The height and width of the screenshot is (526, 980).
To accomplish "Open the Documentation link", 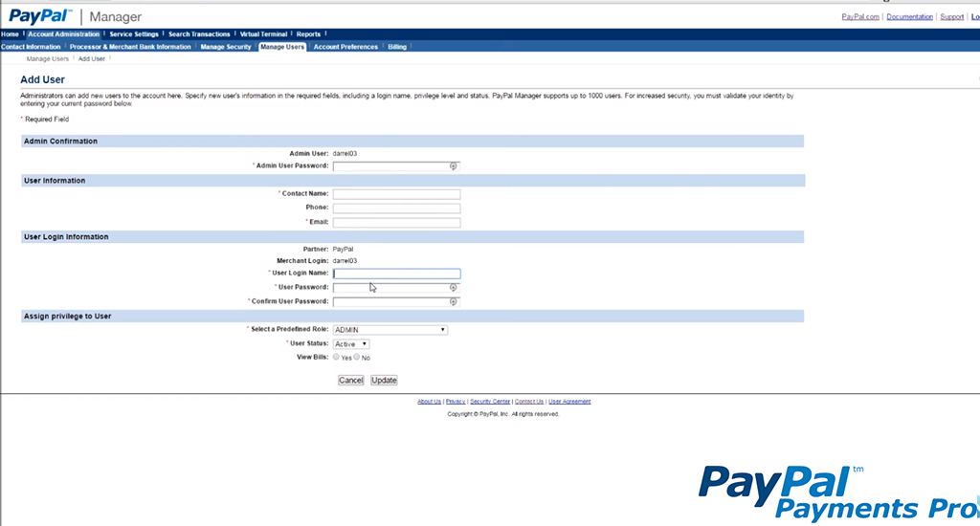I will 909,17.
